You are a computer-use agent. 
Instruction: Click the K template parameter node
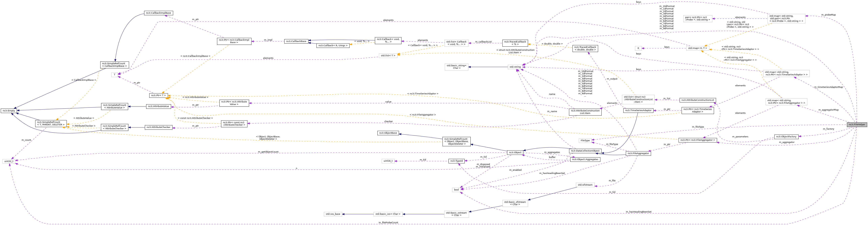tap(638, 48)
